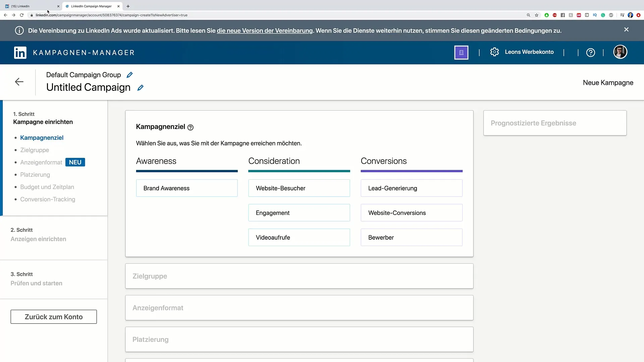644x362 pixels.
Task: Select Brand Awareness objective
Action: click(x=187, y=188)
